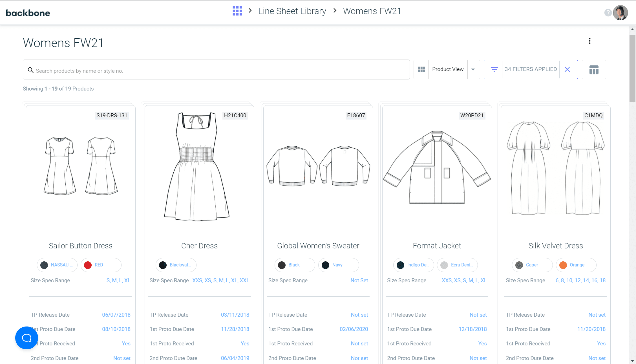Image resolution: width=636 pixels, height=364 pixels.
Task: Click the backbone logo
Action: [x=28, y=13]
